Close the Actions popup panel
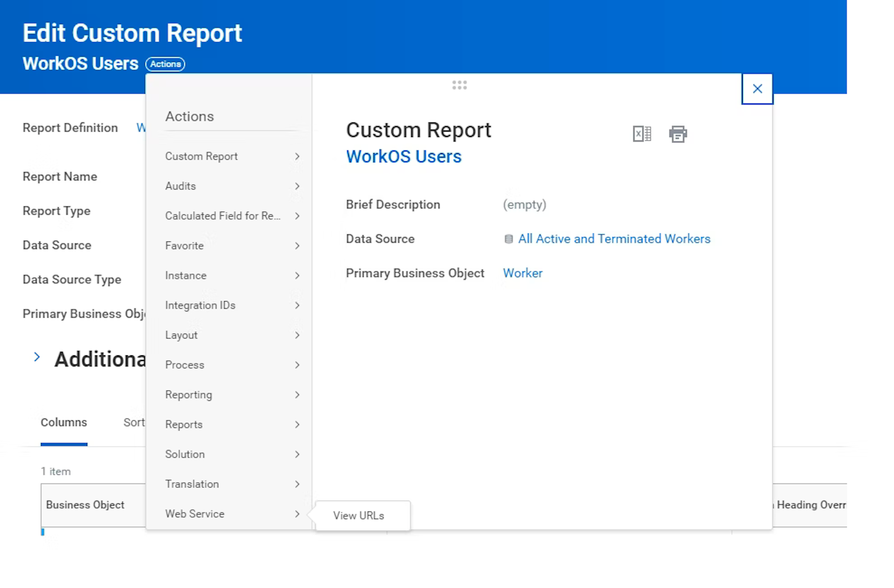 (757, 89)
